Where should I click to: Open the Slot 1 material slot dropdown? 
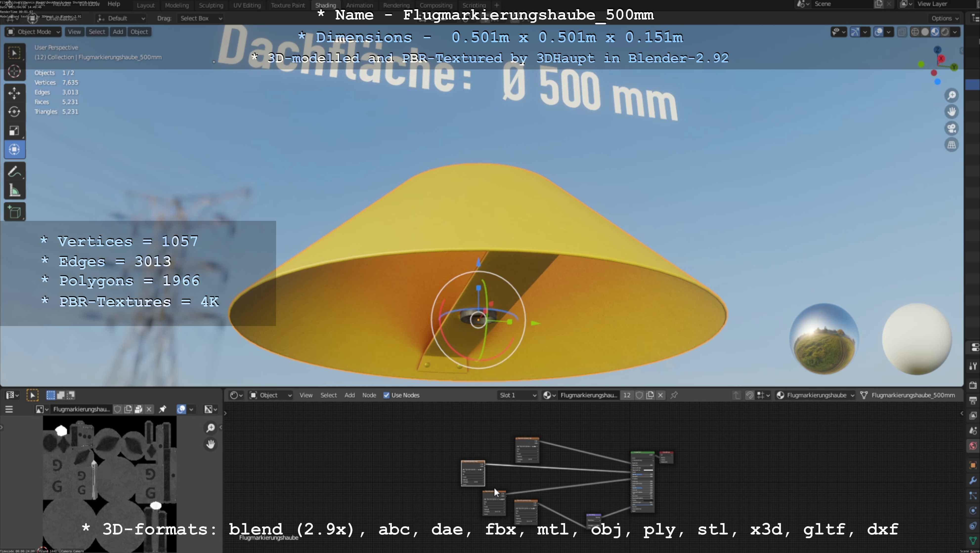[517, 395]
